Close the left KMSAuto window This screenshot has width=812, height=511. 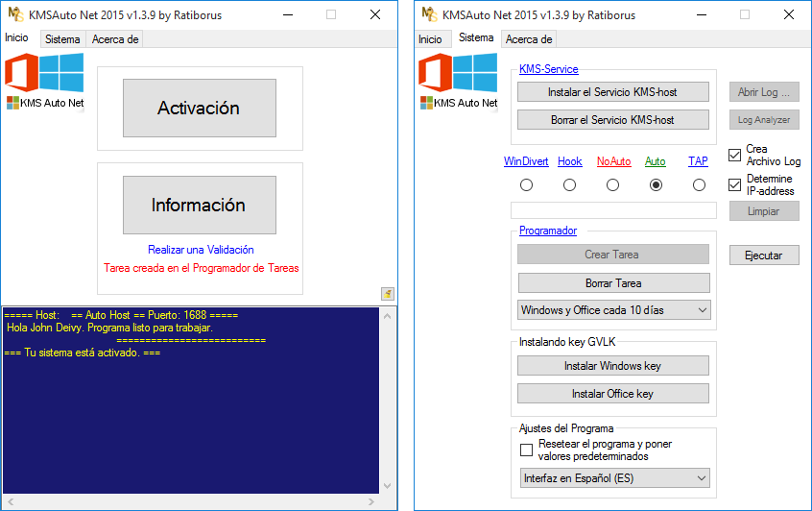pyautogui.click(x=375, y=14)
